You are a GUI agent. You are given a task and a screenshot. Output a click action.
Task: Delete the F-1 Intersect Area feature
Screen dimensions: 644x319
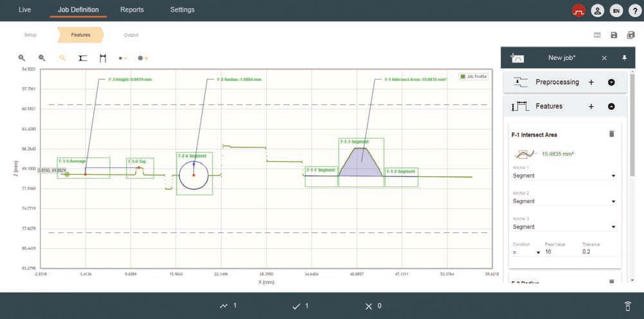tap(612, 134)
